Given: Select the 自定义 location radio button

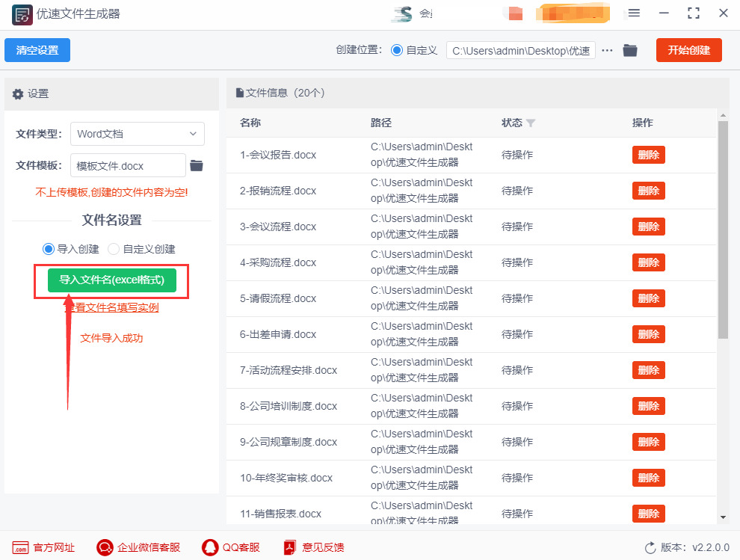Looking at the screenshot, I should click(397, 50).
